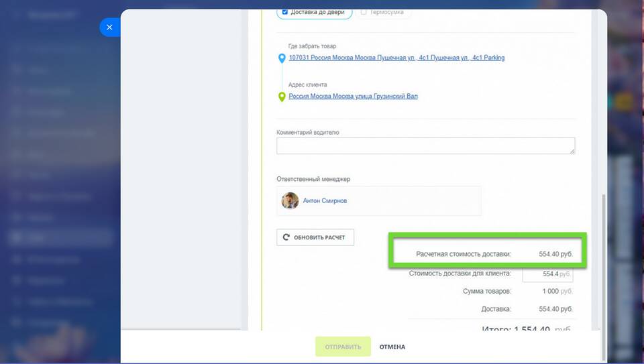Cancel the form with 'Отмена'
Viewport: 644px width, 364px height.
point(392,347)
